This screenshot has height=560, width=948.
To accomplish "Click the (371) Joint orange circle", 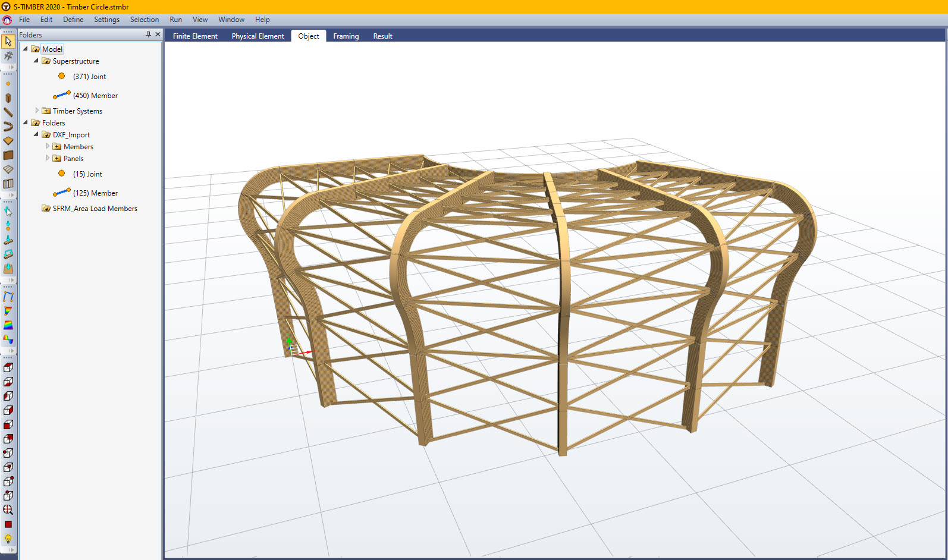I will tap(62, 76).
